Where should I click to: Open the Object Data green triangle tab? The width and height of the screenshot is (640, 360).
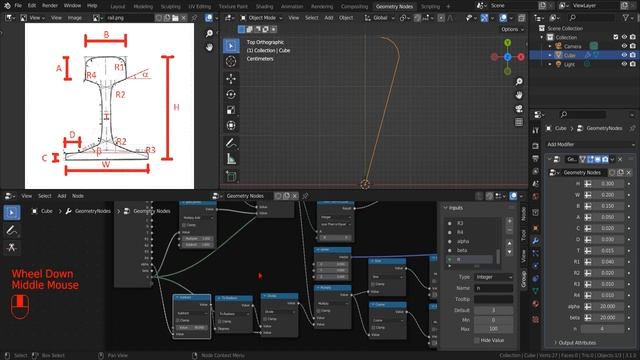pyautogui.click(x=536, y=291)
